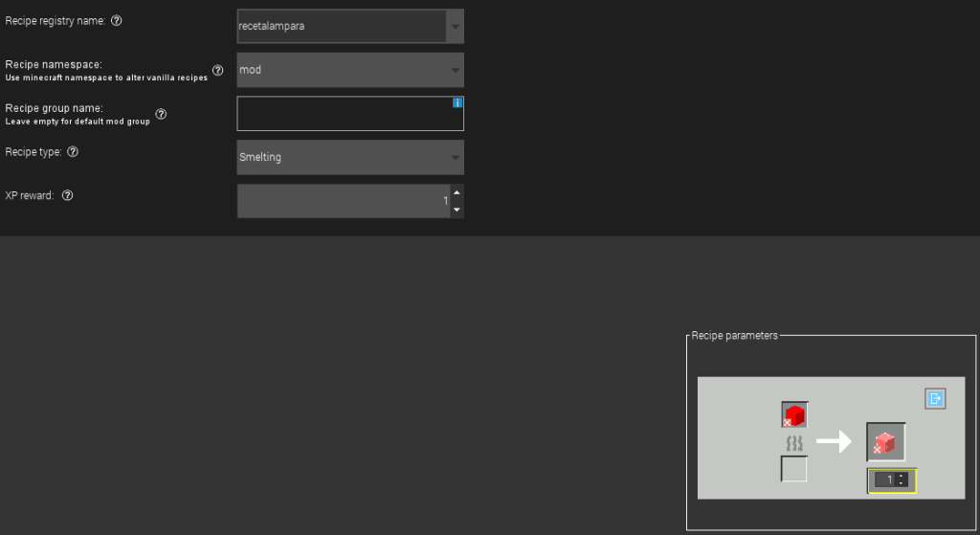Decrease output item count with down arrow
Screen dimensions: 980x535
902,483
